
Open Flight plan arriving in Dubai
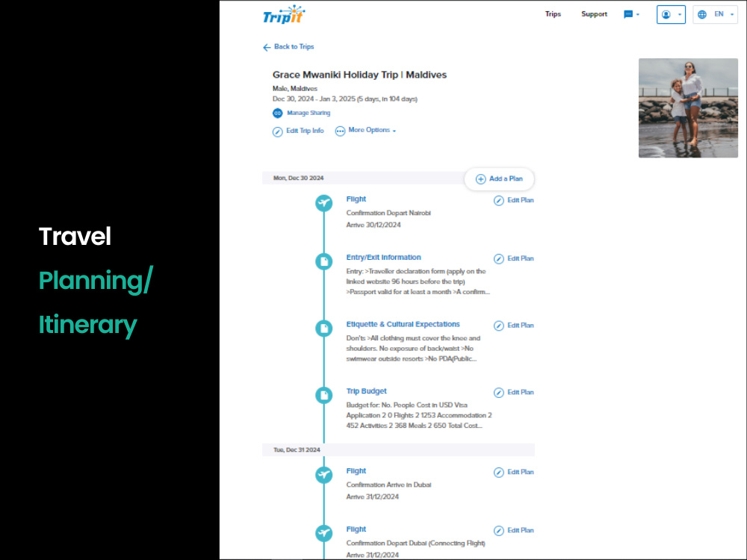356,471
